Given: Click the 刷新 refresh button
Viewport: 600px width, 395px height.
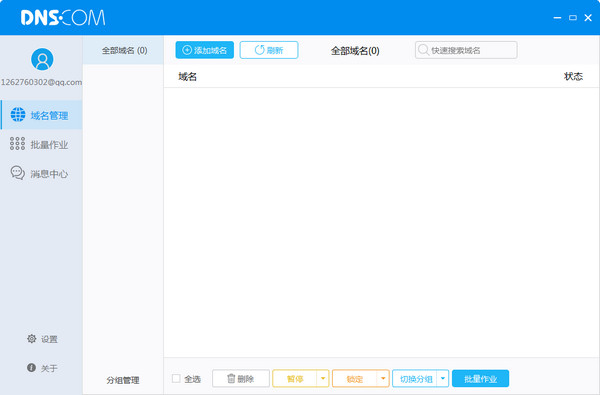Looking at the screenshot, I should [x=269, y=50].
